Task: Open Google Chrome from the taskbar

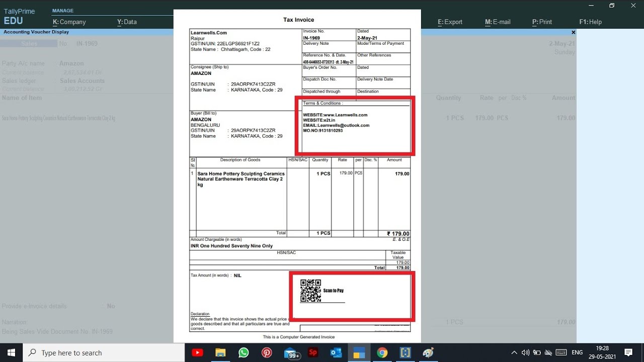Action: click(382, 352)
